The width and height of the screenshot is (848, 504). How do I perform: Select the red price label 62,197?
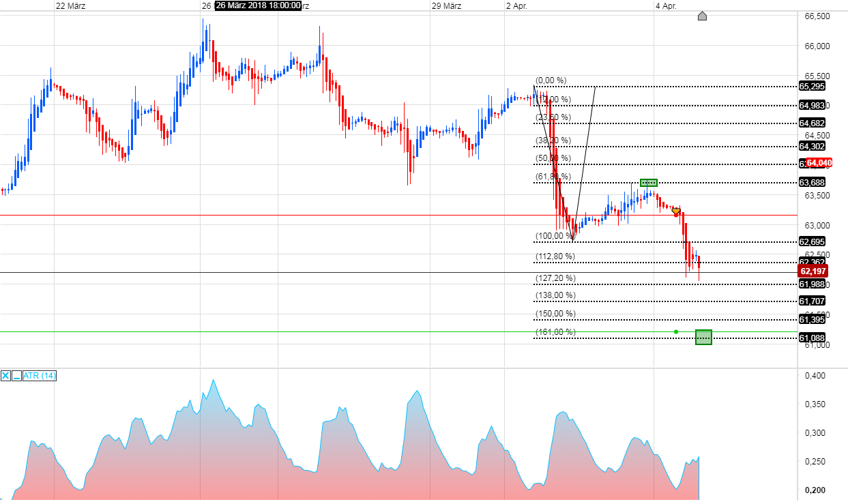point(812,271)
